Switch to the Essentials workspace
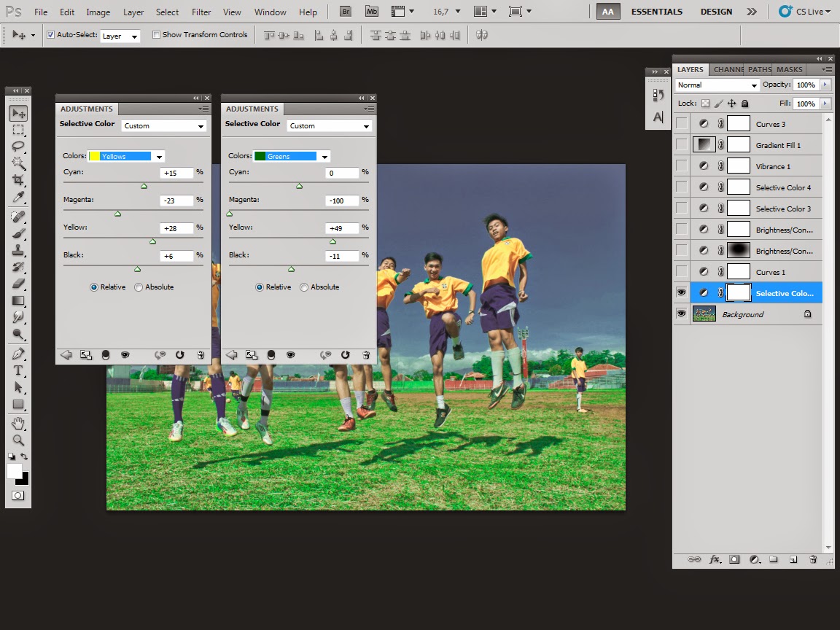Screen dimensions: 840x630 coord(657,12)
